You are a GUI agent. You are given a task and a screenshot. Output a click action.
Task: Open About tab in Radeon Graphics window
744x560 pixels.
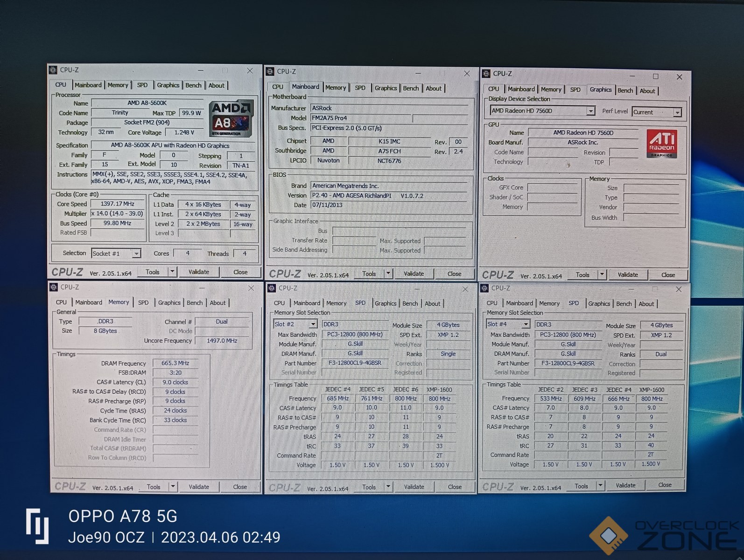coord(647,91)
